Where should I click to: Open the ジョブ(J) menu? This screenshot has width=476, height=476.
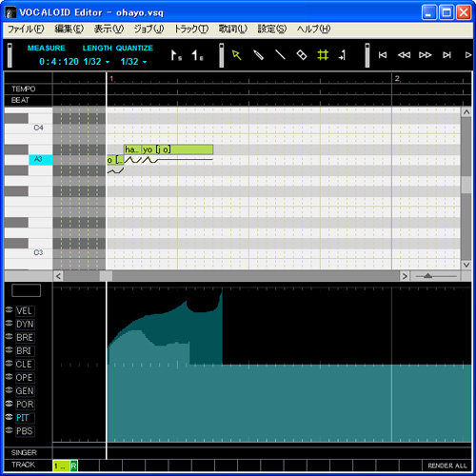pos(149,30)
